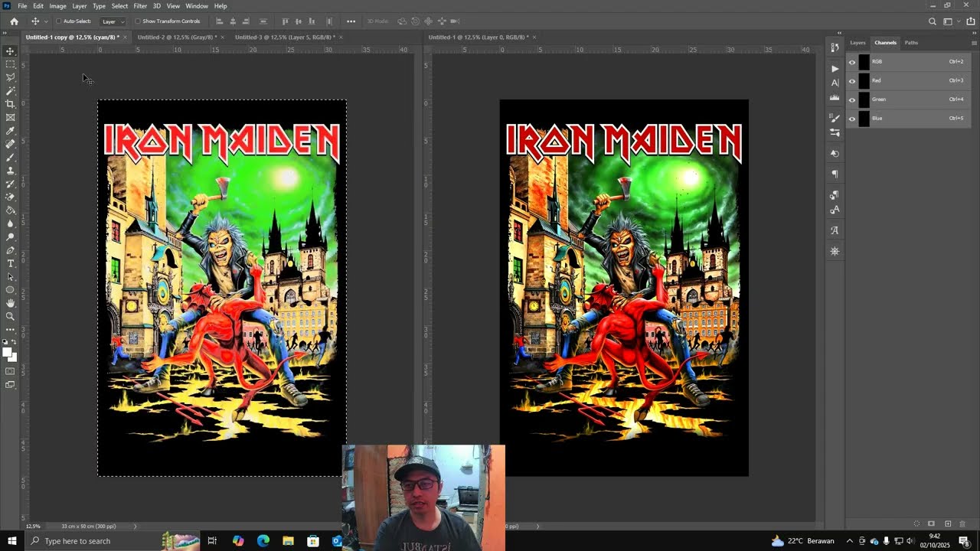
Task: Select the Move tool in the left toolbar
Action: pyautogui.click(x=10, y=51)
